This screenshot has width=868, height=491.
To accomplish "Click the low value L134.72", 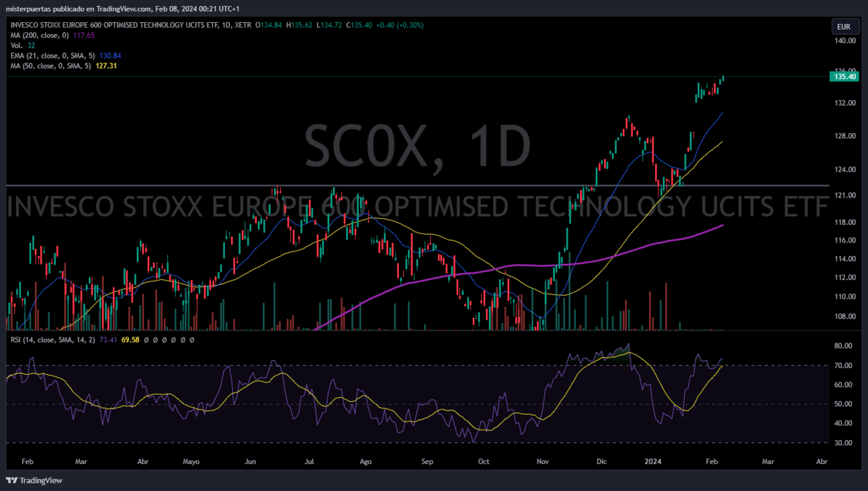I will point(330,25).
